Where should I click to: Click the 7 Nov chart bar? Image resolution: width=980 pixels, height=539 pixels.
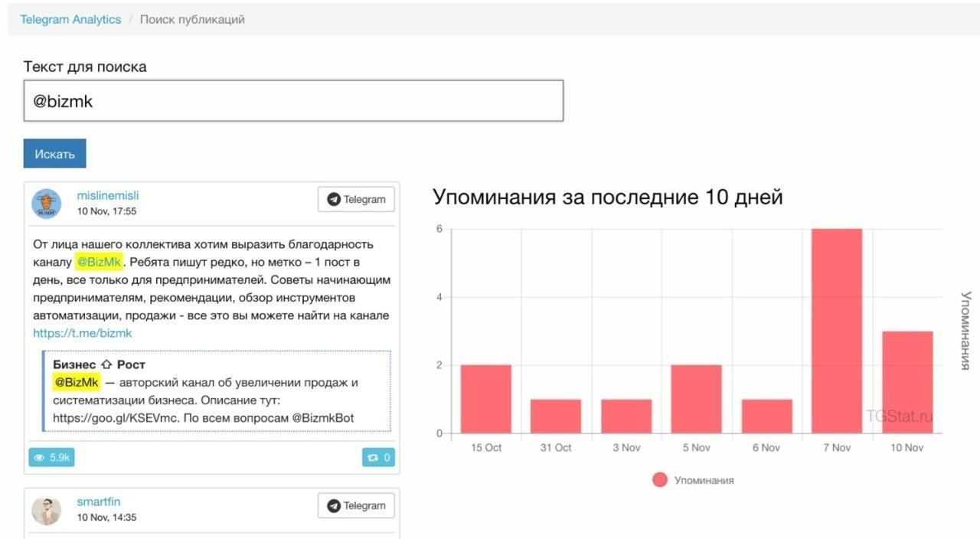click(837, 331)
